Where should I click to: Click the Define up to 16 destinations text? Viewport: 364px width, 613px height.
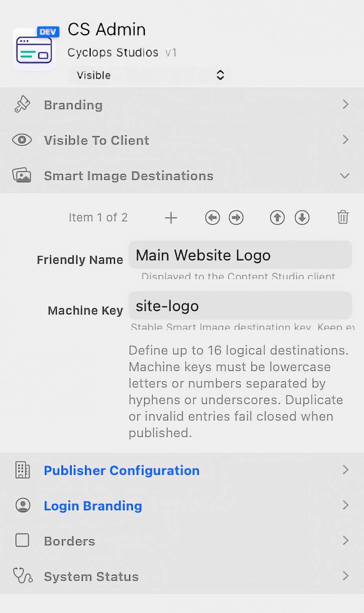coord(239,391)
